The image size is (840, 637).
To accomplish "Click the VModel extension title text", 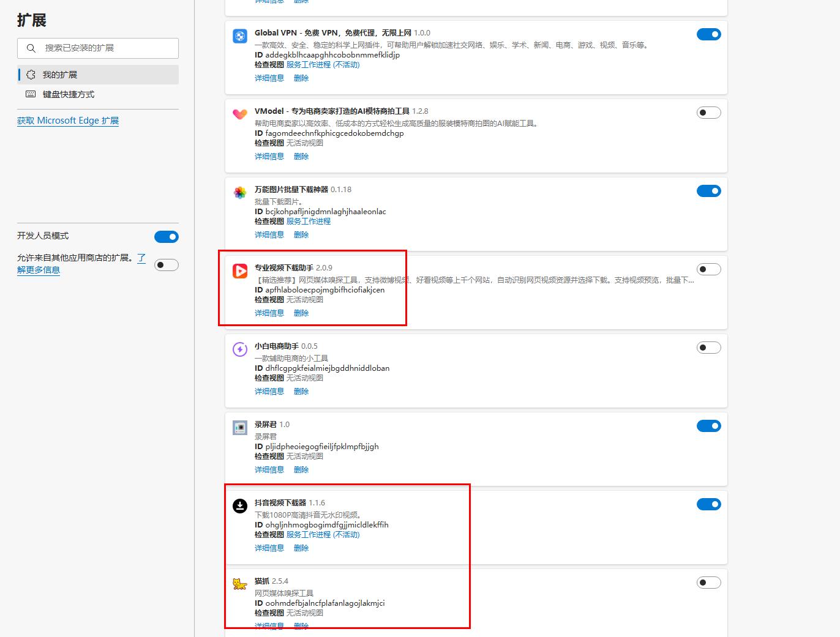I will click(x=332, y=111).
